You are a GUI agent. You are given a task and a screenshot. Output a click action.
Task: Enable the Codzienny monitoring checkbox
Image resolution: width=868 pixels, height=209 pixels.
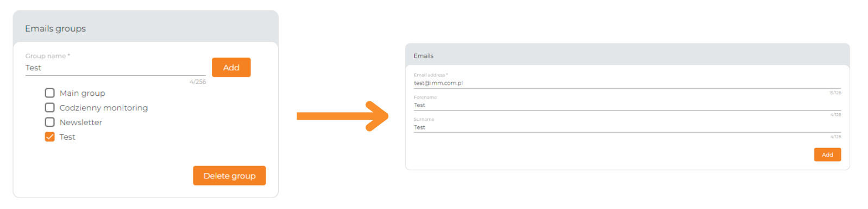tap(49, 108)
